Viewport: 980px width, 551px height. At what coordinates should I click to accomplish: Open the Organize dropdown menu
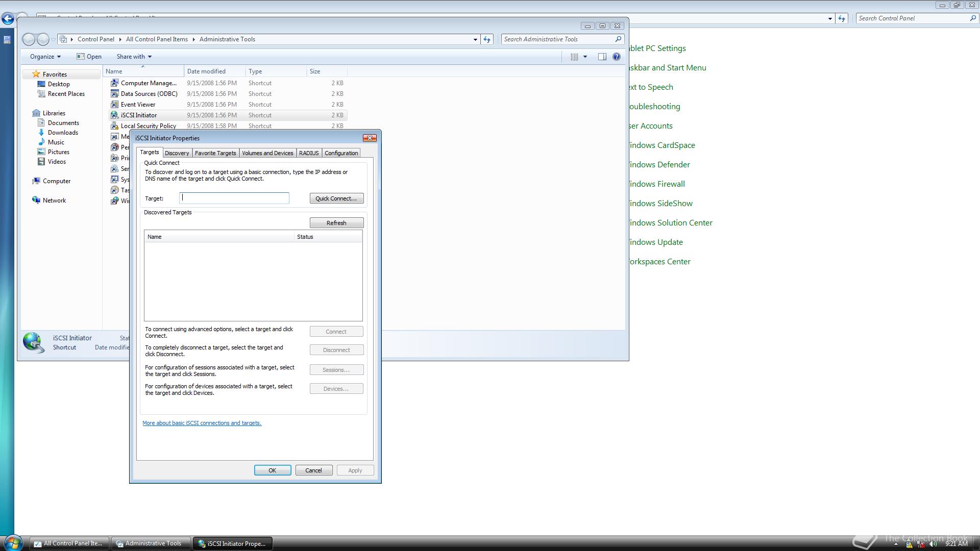pos(45,57)
